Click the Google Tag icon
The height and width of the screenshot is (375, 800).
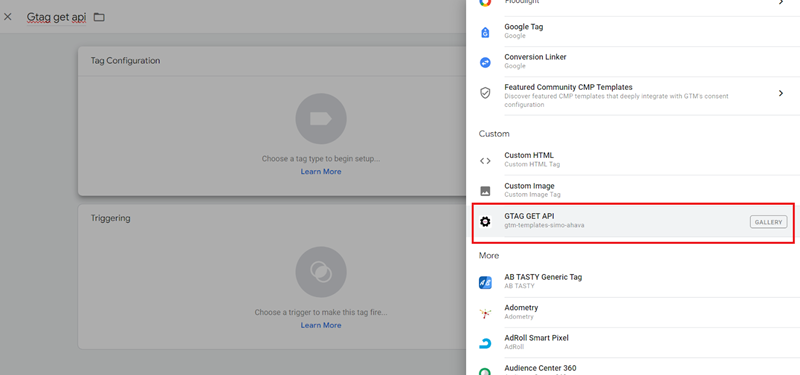(485, 32)
